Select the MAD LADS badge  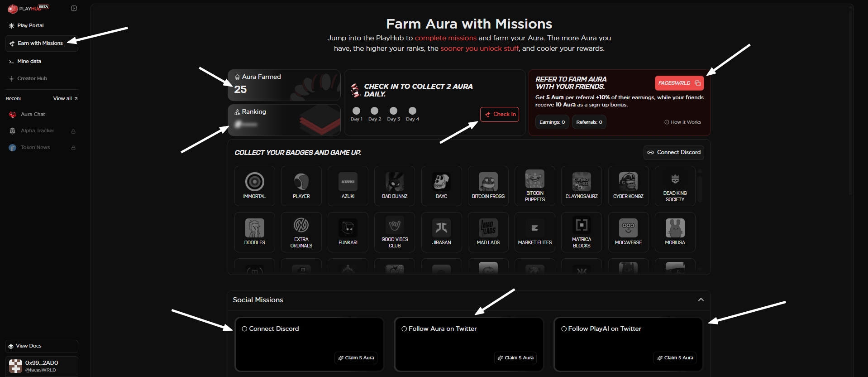(488, 232)
